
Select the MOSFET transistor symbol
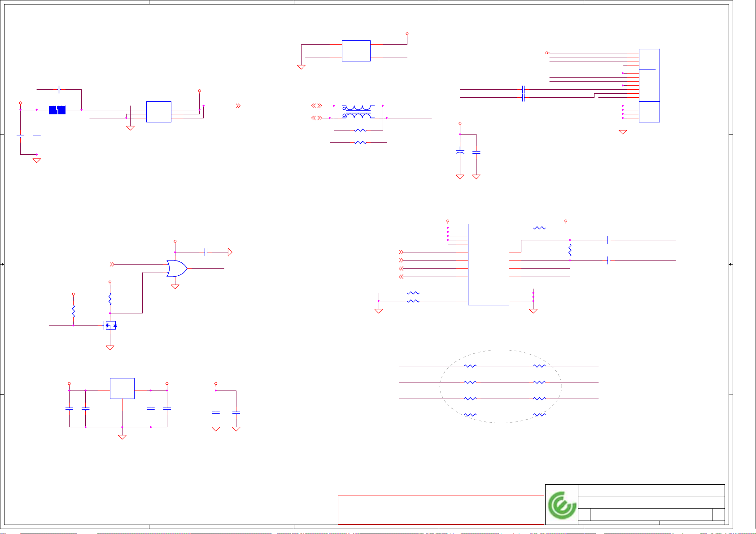(x=110, y=326)
